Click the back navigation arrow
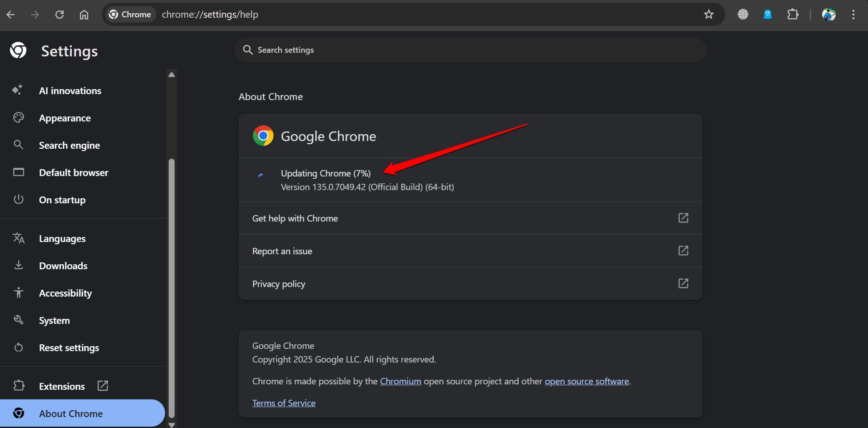Viewport: 868px width, 428px height. click(11, 14)
